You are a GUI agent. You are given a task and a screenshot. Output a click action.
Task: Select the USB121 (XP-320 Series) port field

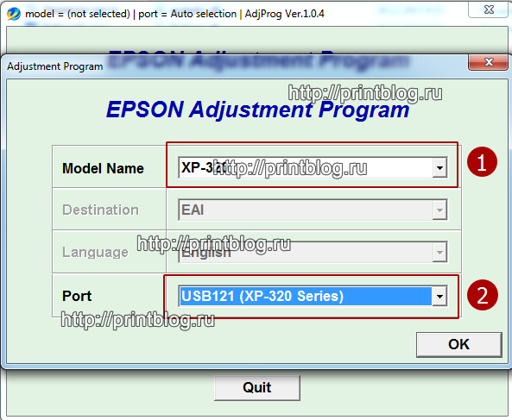click(313, 296)
